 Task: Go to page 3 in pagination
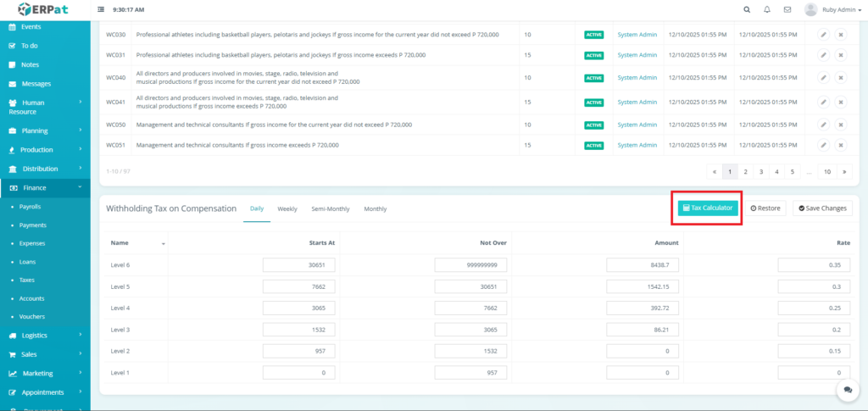(761, 171)
